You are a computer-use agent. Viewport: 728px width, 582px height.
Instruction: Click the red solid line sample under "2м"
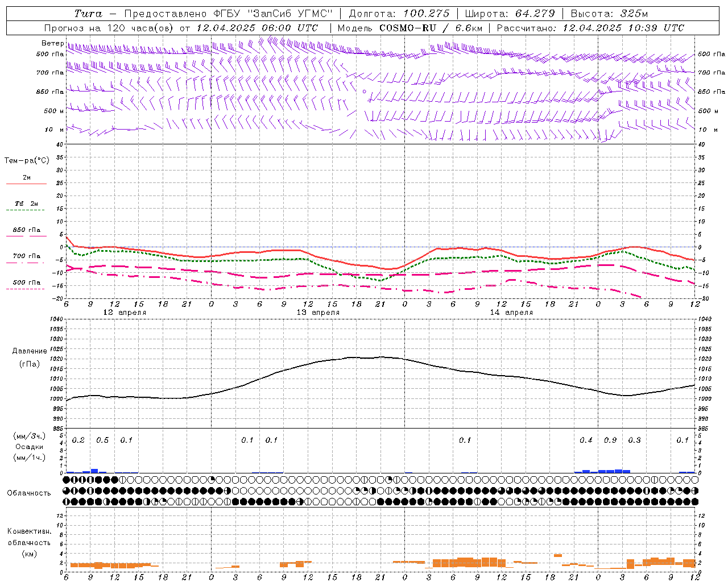(26, 184)
